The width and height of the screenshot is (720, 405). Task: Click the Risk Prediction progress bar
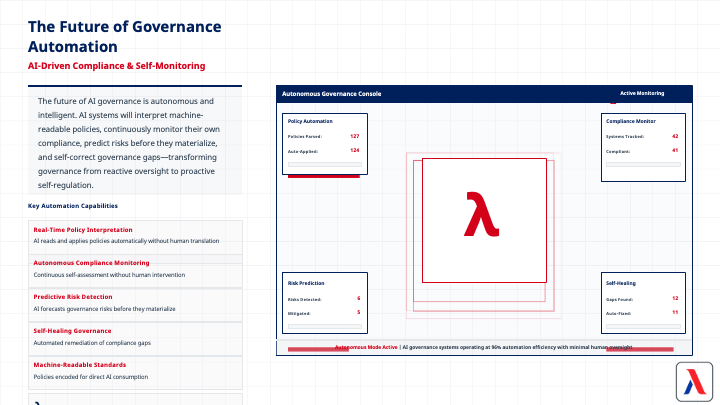325,326
